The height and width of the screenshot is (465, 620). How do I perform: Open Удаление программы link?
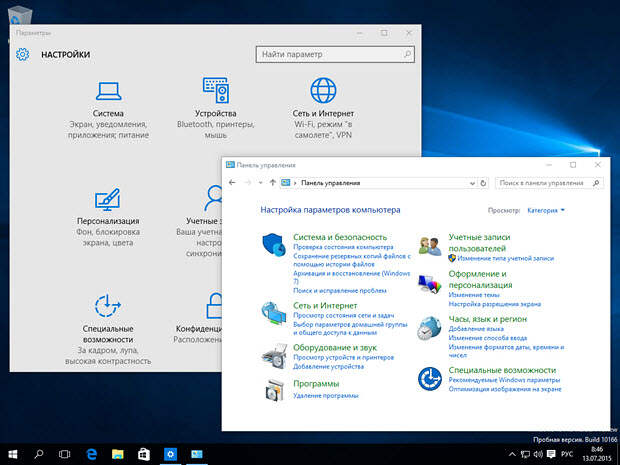(x=326, y=395)
